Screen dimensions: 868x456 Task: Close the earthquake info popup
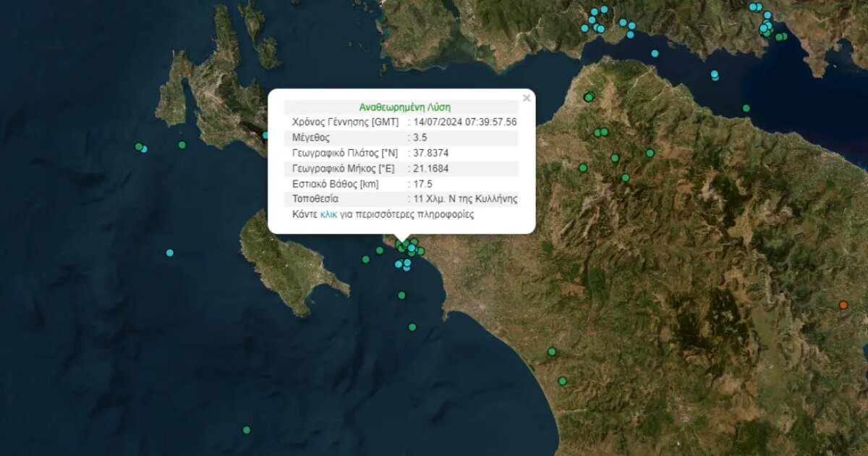click(526, 98)
